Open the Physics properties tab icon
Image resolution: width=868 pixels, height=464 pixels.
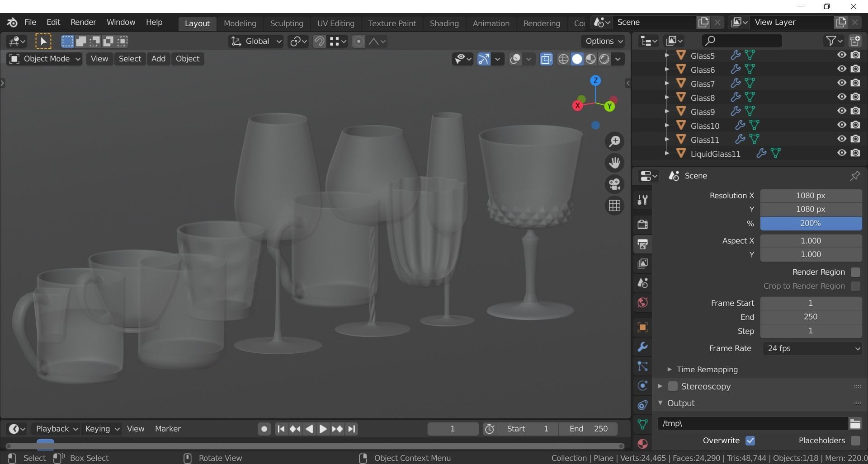point(642,386)
